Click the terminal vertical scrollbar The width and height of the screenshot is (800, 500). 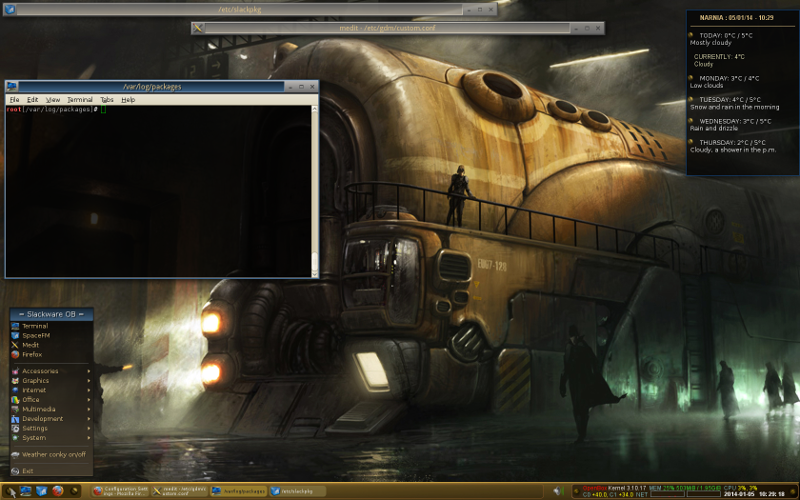(x=315, y=192)
